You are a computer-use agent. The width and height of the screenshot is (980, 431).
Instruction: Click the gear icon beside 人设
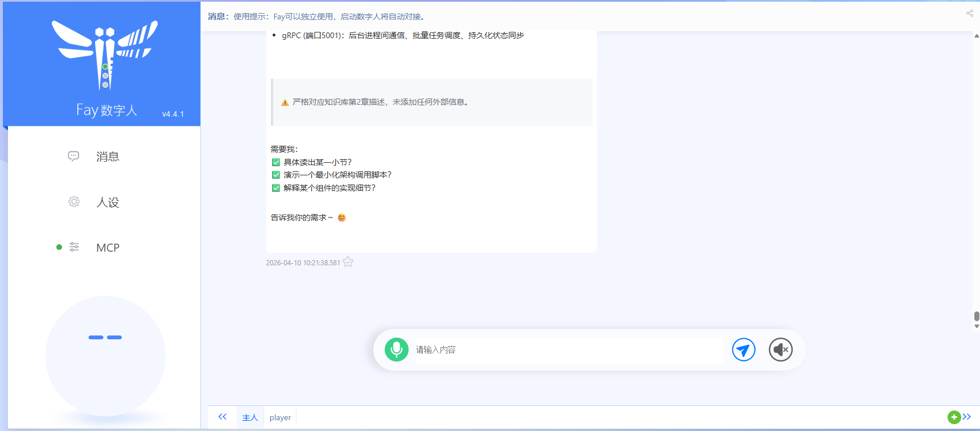tap(74, 202)
